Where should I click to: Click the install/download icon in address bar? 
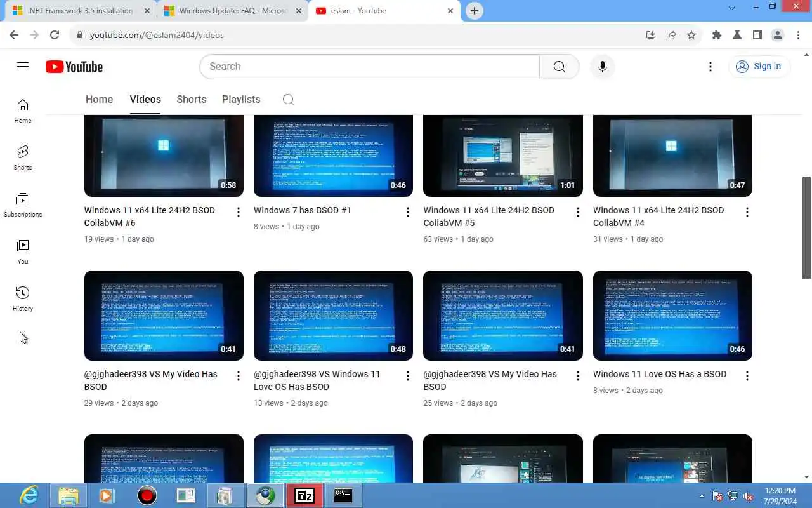pyautogui.click(x=651, y=35)
